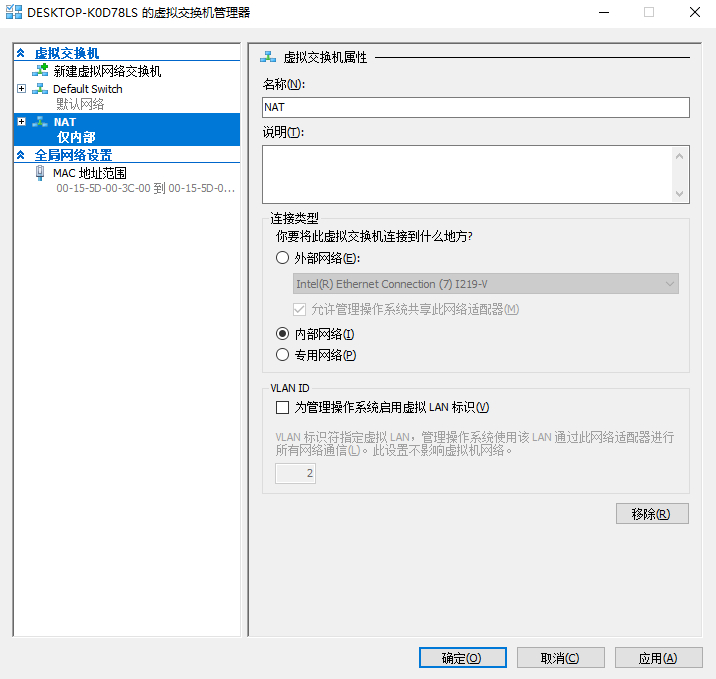Click the 仅内部 subtitle under NAT
Screen dimensions: 716x679
pyautogui.click(x=76, y=137)
